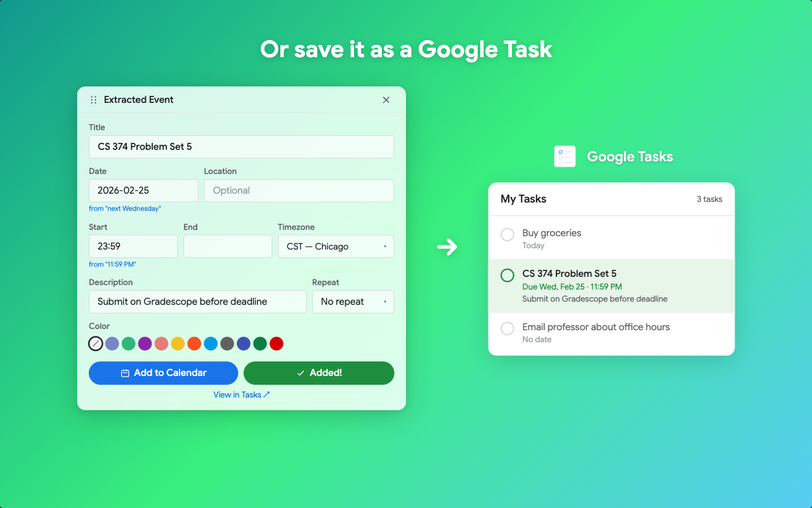Viewport: 812px width, 508px height.
Task: Click the Today label under Buy groceries
Action: click(534, 246)
